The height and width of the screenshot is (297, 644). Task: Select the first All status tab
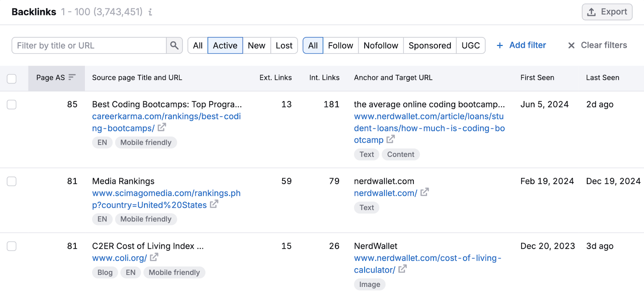[x=198, y=46]
